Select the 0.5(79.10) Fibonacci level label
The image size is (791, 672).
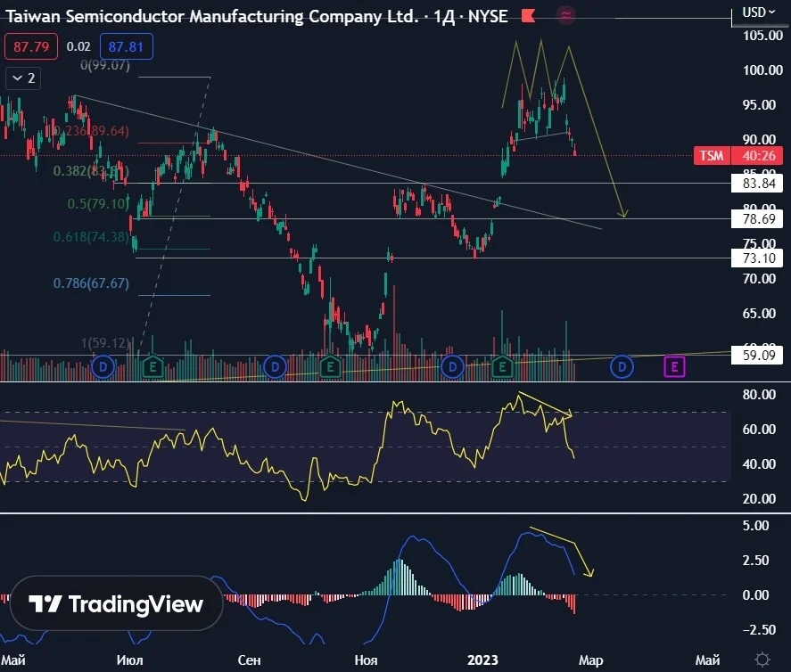(98, 204)
